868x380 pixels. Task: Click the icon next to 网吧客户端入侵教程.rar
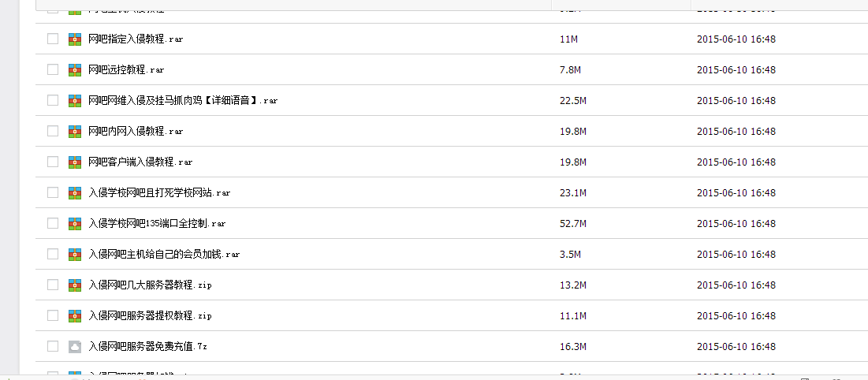pyautogui.click(x=75, y=162)
